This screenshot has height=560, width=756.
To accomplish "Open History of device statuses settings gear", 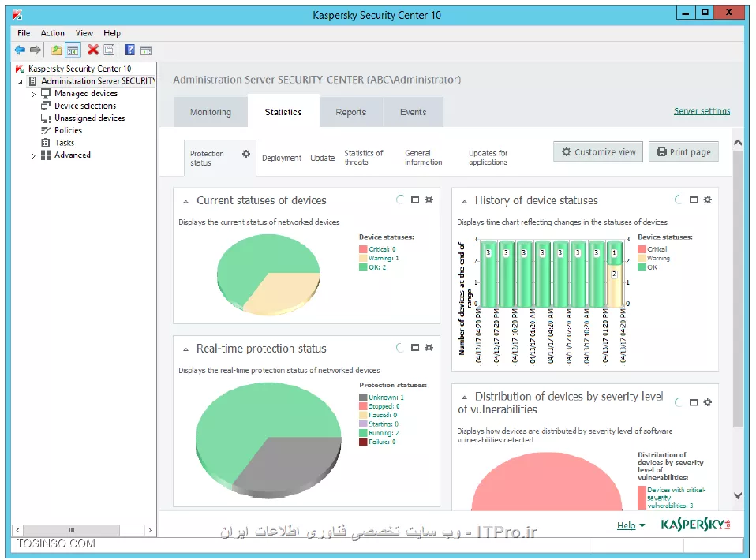I will (x=707, y=200).
